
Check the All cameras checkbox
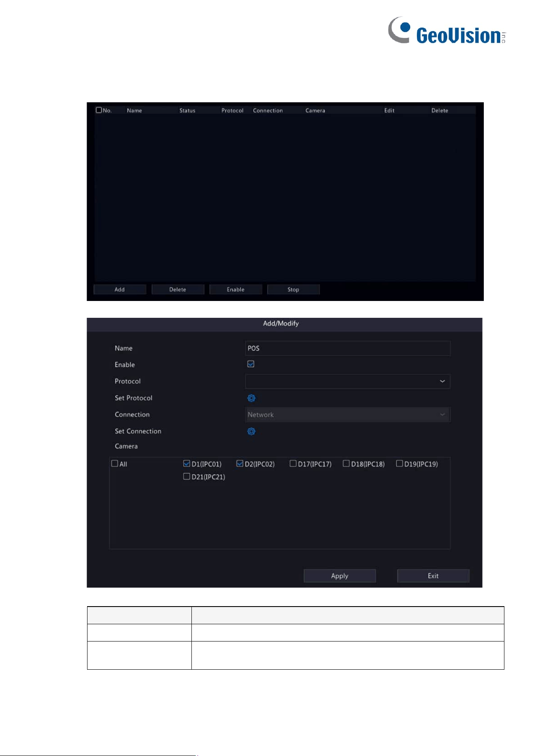114,463
